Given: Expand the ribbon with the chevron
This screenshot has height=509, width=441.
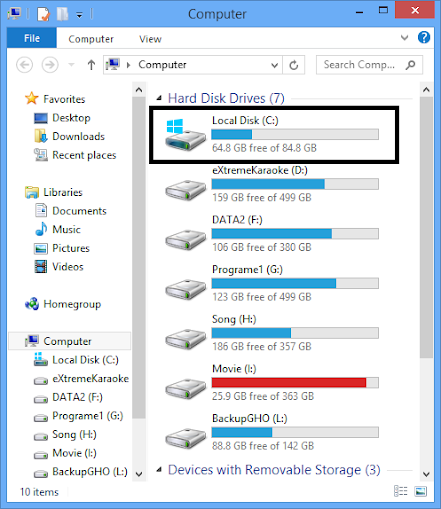Looking at the screenshot, I should pyautogui.click(x=404, y=38).
